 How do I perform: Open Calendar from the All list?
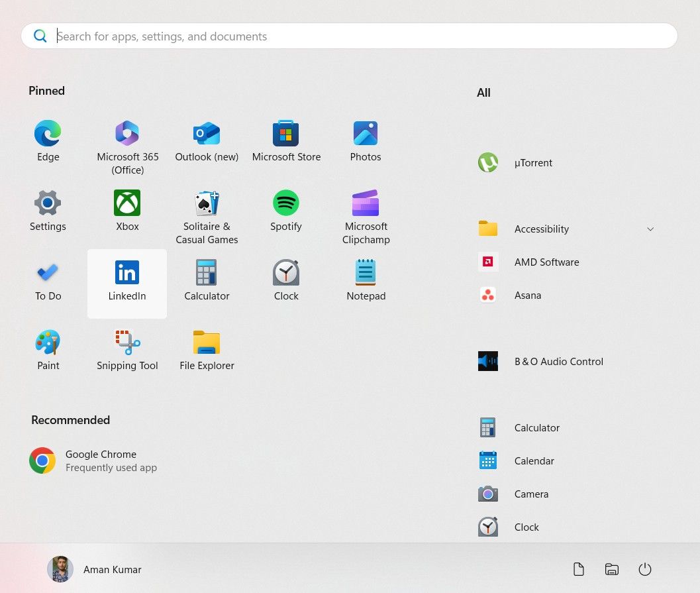tap(567, 460)
